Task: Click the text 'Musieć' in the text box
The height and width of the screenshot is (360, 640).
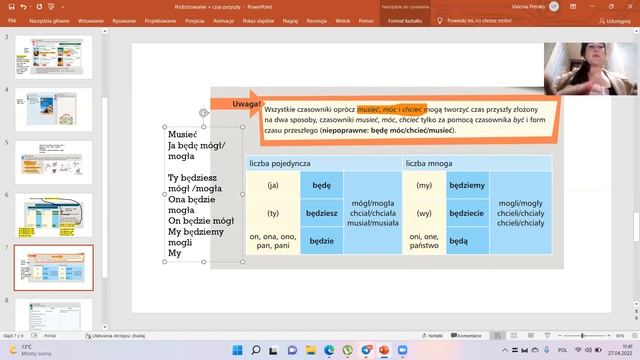Action: click(182, 134)
